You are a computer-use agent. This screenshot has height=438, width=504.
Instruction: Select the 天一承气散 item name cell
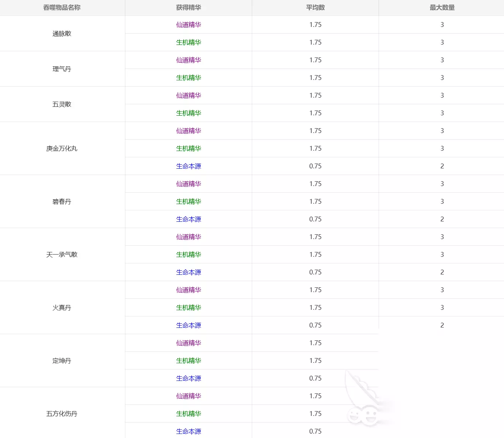click(x=62, y=255)
